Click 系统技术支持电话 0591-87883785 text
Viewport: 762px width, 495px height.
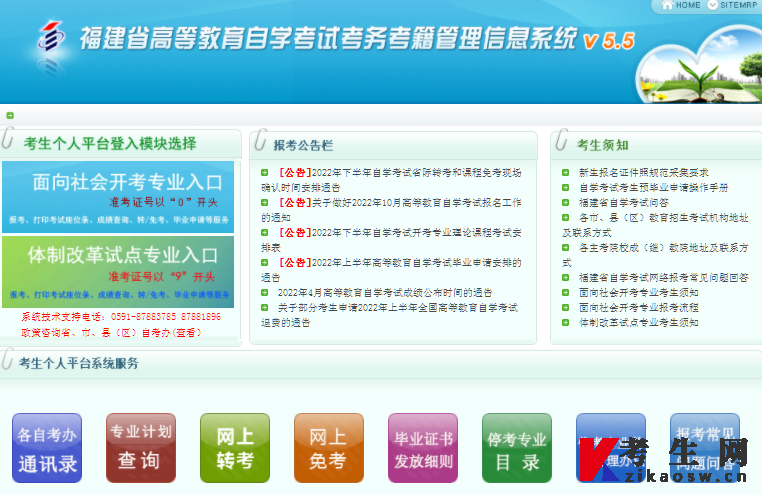[121, 317]
